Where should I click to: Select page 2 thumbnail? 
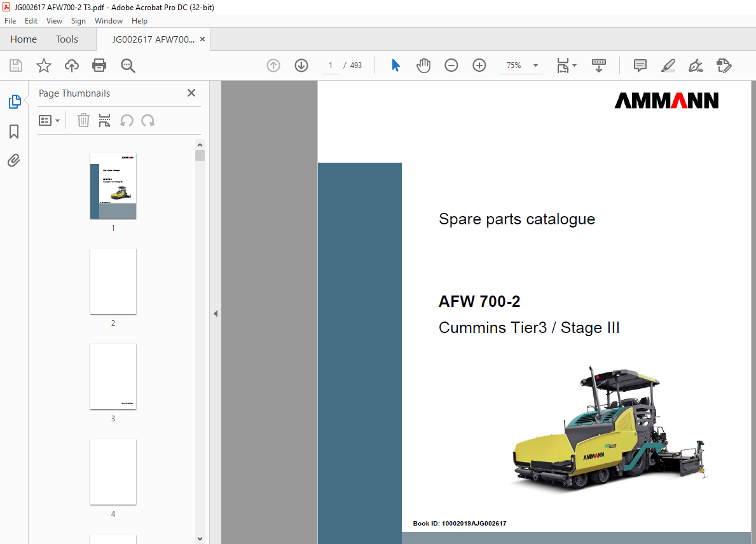pyautogui.click(x=113, y=282)
